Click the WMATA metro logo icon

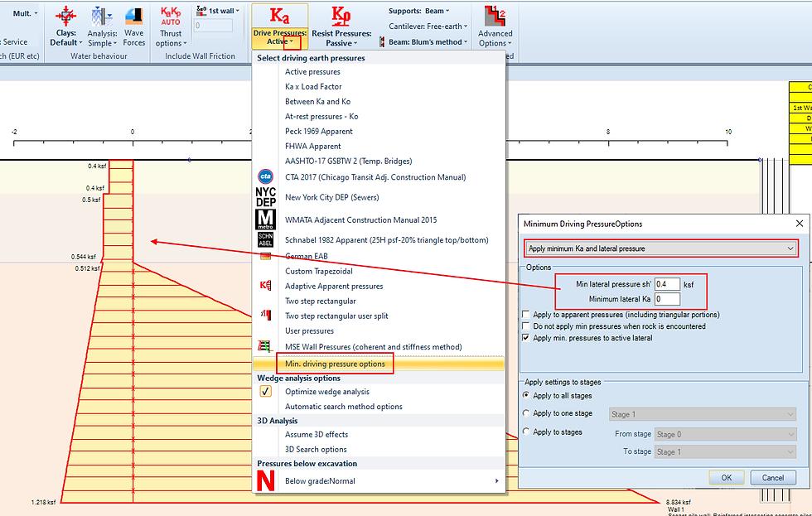pyautogui.click(x=266, y=219)
